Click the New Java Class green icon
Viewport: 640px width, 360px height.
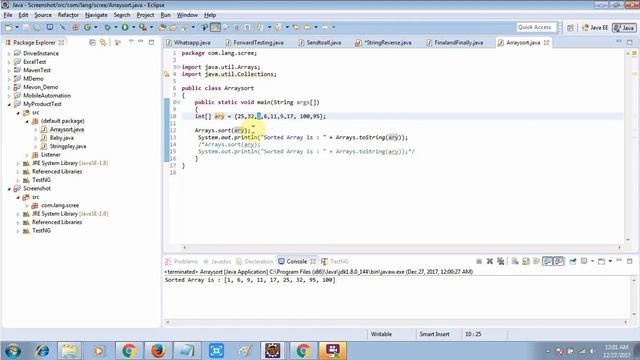coord(87,27)
